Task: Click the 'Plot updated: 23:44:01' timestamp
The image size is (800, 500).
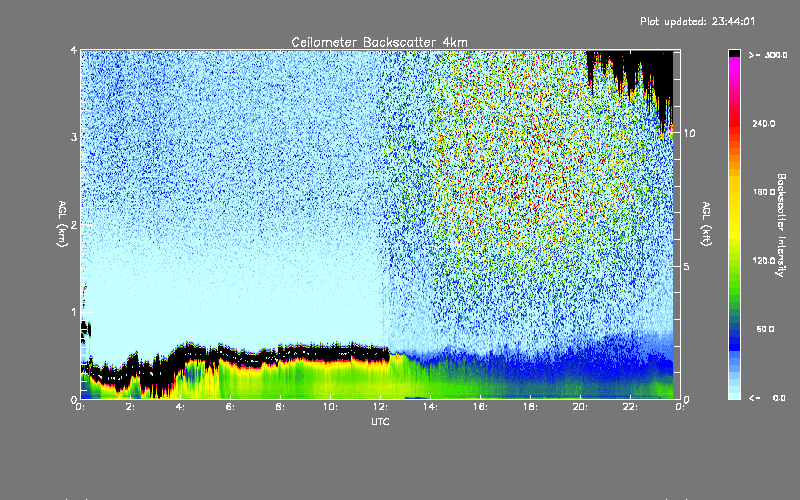Action: pyautogui.click(x=697, y=21)
